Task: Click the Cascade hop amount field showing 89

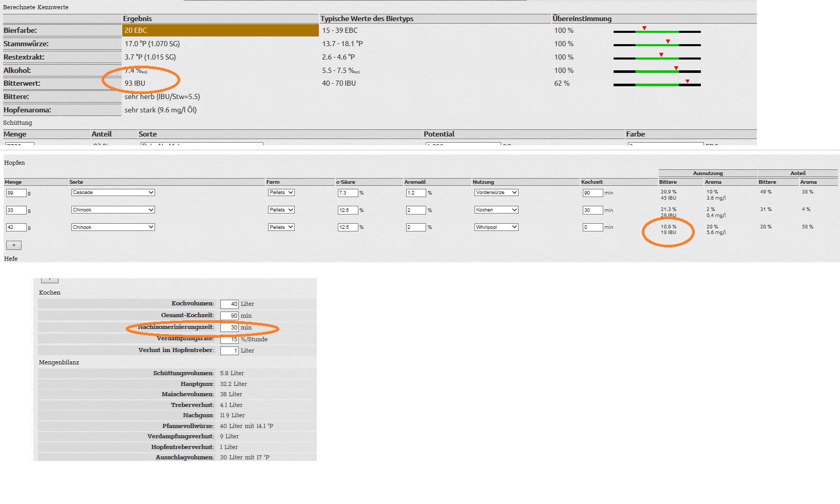Action: 16,193
